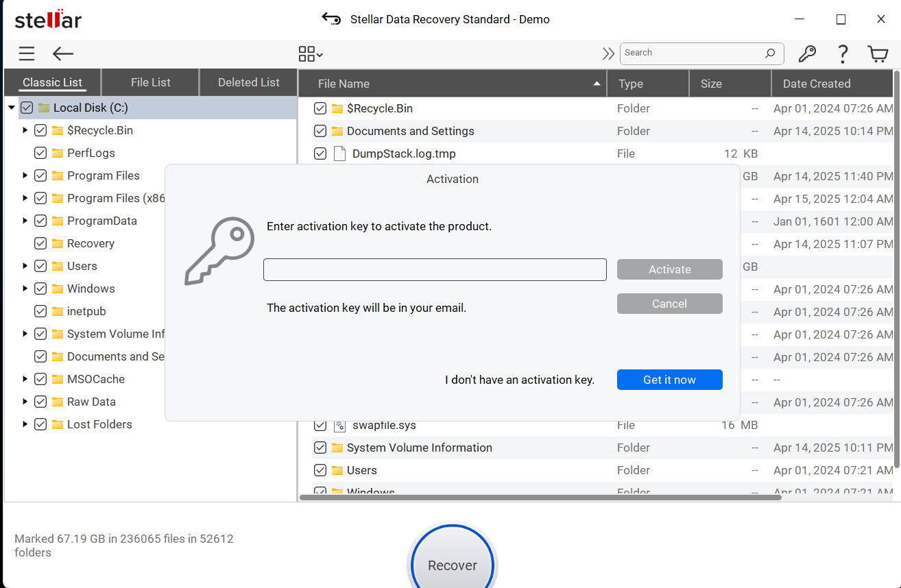This screenshot has width=901, height=588.
Task: Click the horizontal scrollbar of the file list
Action: click(540, 498)
